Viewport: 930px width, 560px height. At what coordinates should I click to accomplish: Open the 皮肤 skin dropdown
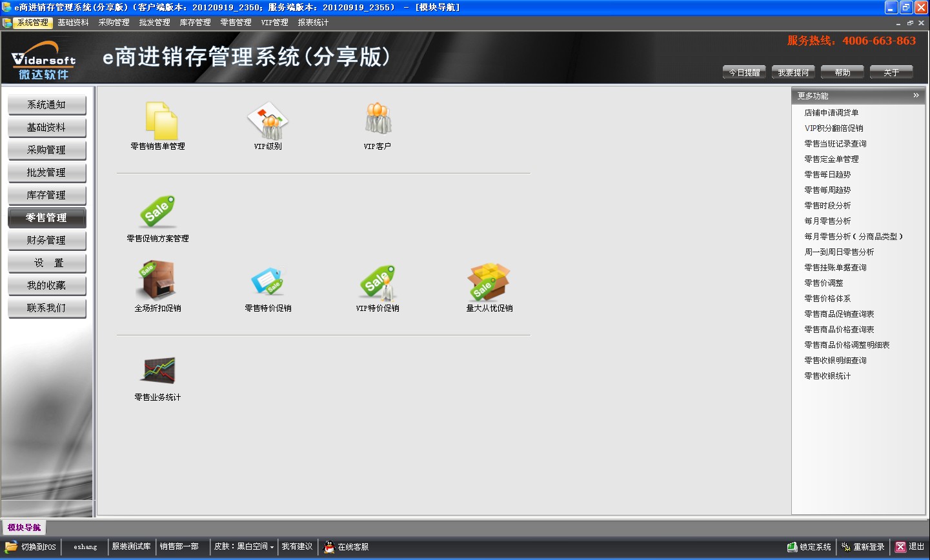coord(244,547)
